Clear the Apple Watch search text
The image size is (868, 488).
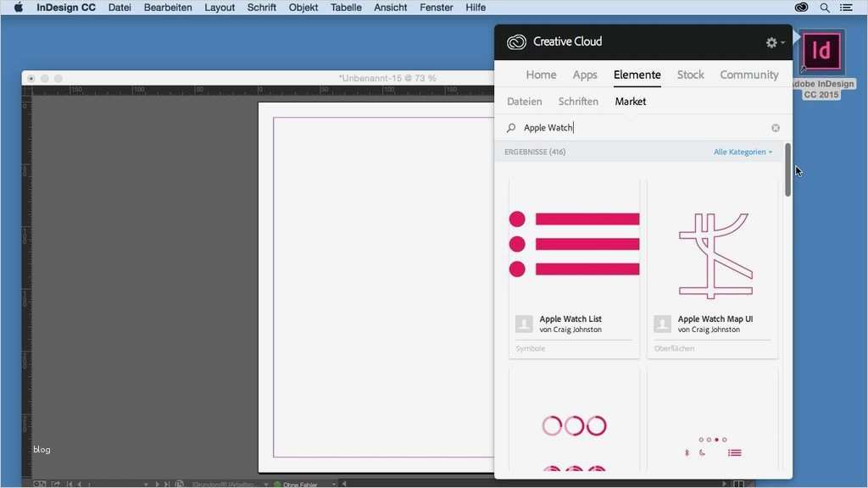776,128
